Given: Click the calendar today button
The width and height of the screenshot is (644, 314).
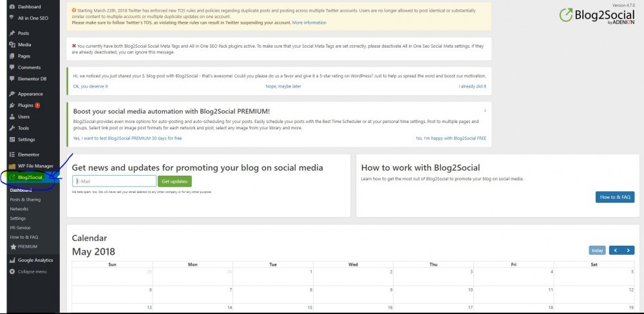Looking at the screenshot, I should [x=597, y=250].
